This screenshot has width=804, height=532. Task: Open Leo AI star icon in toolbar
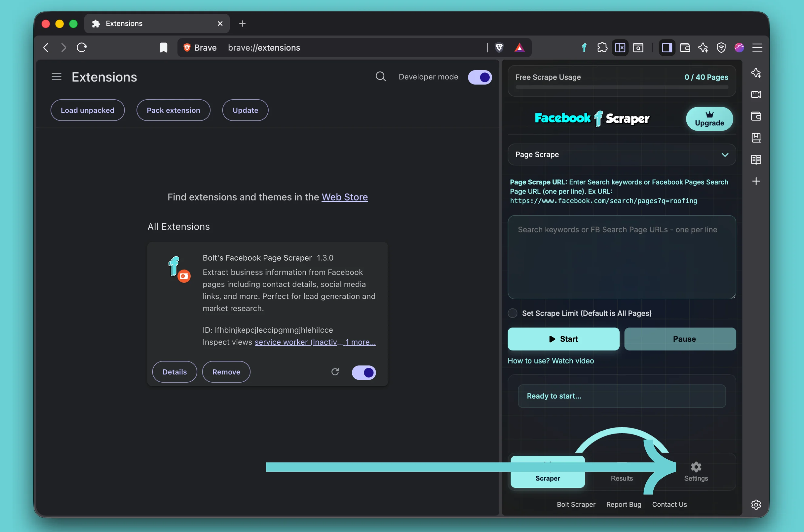703,48
